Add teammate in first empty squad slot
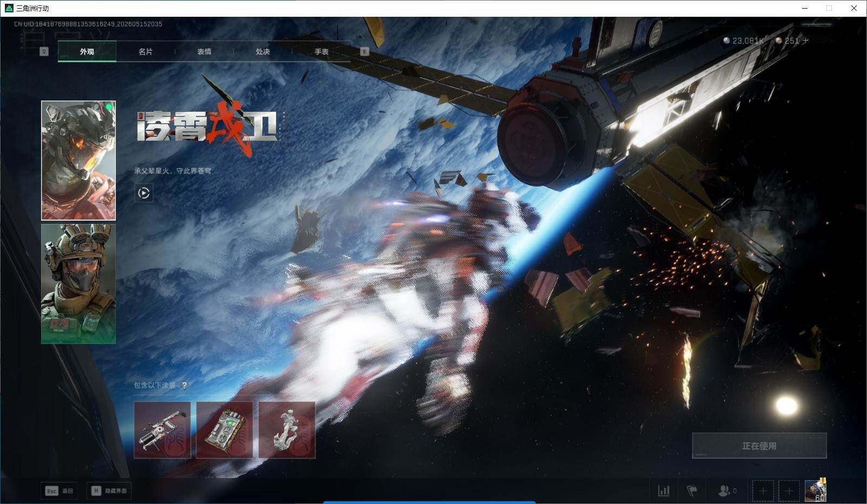Viewport: 867px width, 504px height. point(763,491)
